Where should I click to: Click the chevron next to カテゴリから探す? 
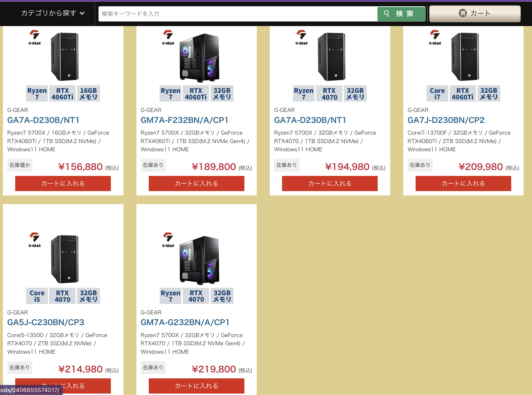(82, 14)
